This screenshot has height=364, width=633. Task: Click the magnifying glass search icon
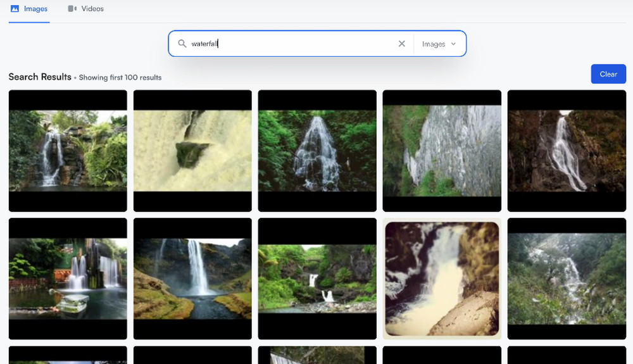click(182, 44)
